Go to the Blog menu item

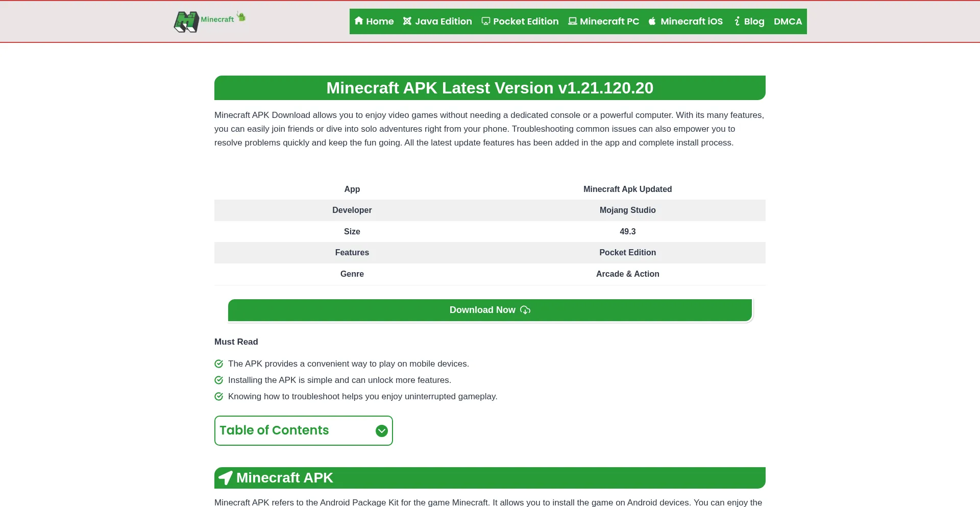[754, 21]
